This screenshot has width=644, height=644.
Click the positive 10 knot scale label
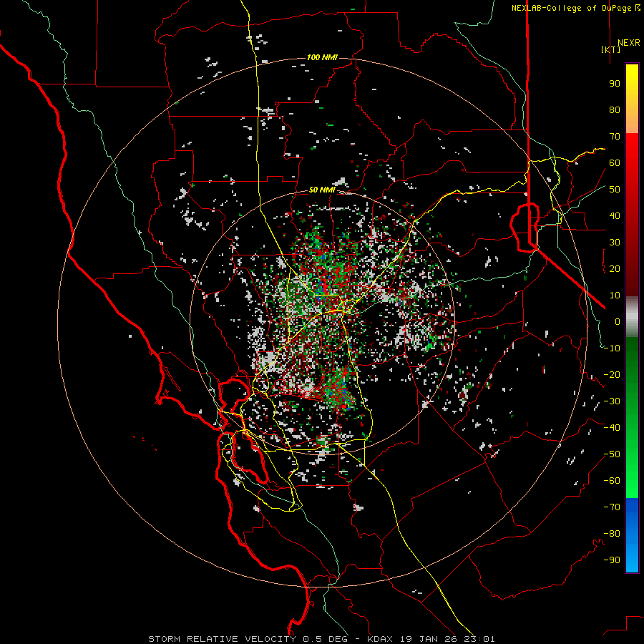click(615, 296)
